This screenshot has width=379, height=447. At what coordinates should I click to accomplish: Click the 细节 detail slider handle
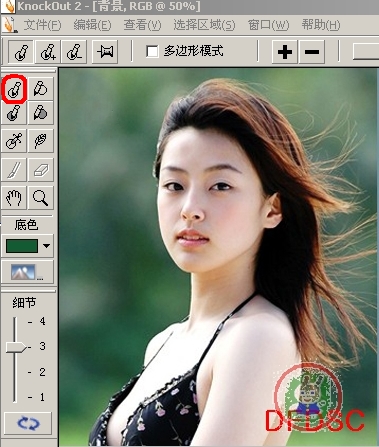16,347
